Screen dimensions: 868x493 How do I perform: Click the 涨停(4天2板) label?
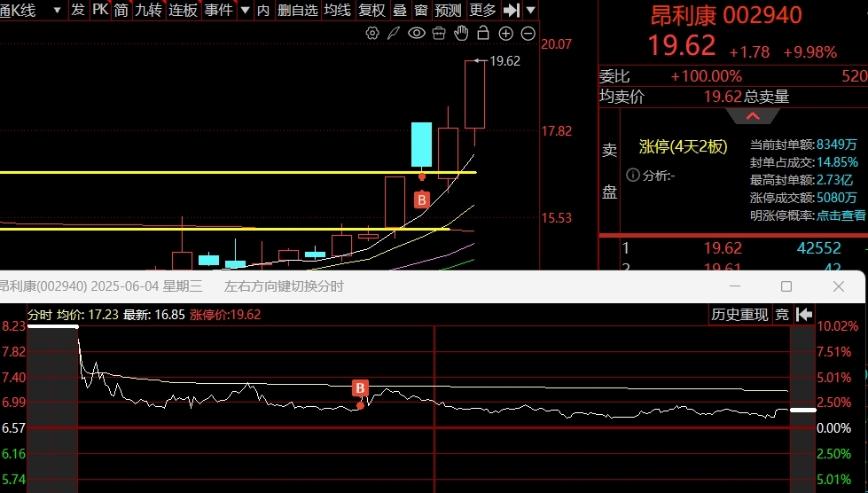pos(683,146)
